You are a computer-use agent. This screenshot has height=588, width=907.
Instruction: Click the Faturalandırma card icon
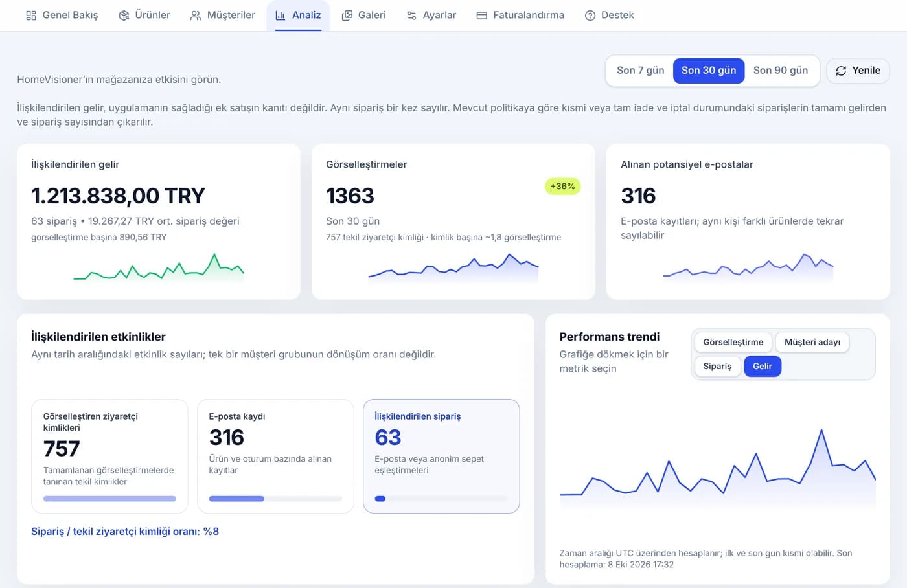(x=481, y=16)
